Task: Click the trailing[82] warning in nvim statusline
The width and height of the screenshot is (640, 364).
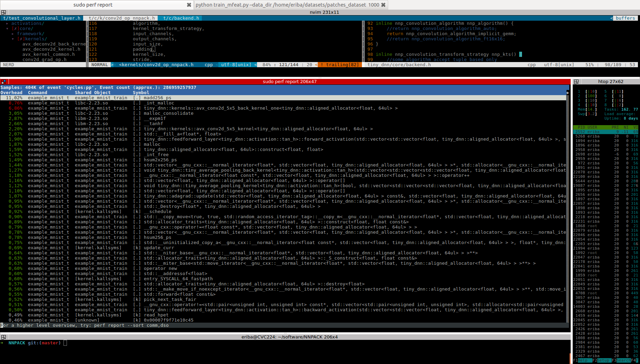Action: (340, 65)
